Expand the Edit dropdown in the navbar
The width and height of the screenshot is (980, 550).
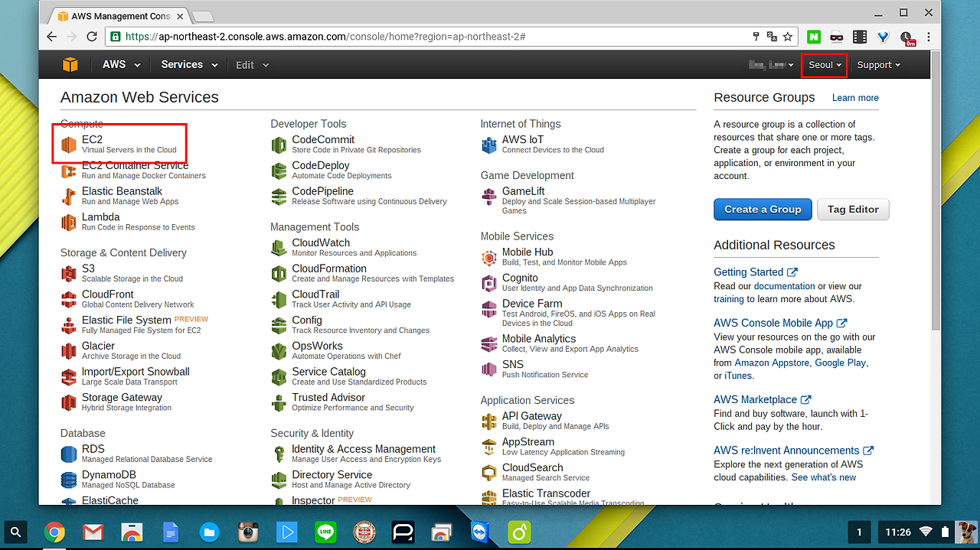pos(252,65)
